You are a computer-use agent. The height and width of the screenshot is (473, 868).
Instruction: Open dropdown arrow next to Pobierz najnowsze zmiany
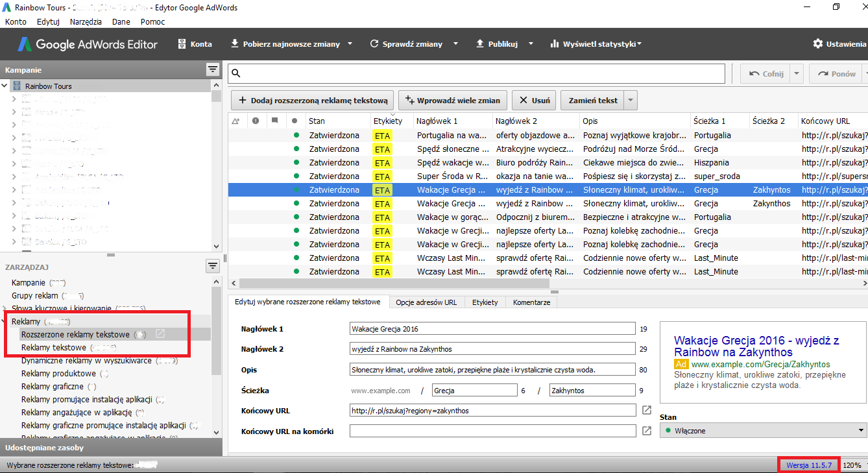350,44
